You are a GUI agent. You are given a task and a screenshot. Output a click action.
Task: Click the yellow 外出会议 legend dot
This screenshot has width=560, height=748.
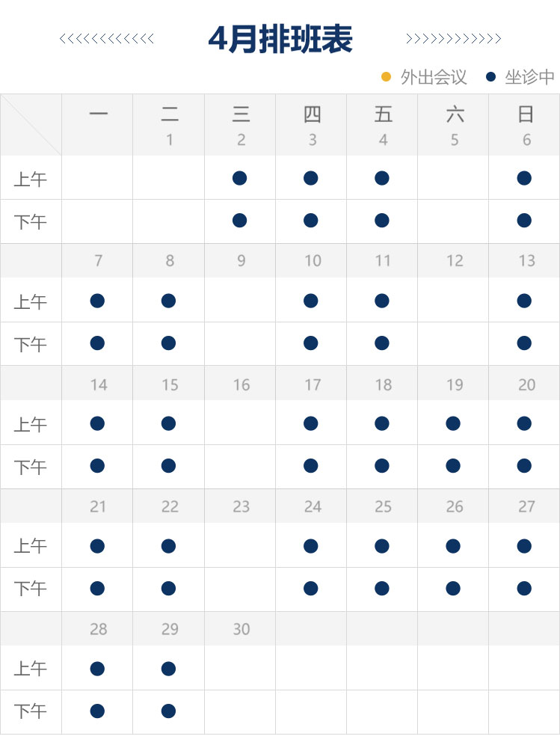coord(387,76)
